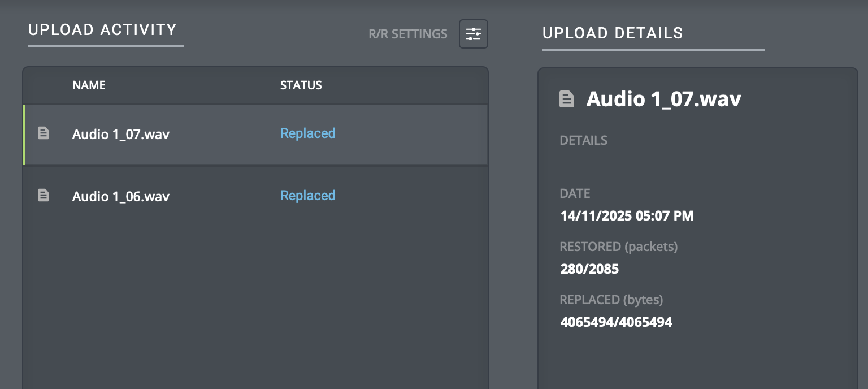Click document icon in Upload Details header
The height and width of the screenshot is (389, 868).
point(566,100)
